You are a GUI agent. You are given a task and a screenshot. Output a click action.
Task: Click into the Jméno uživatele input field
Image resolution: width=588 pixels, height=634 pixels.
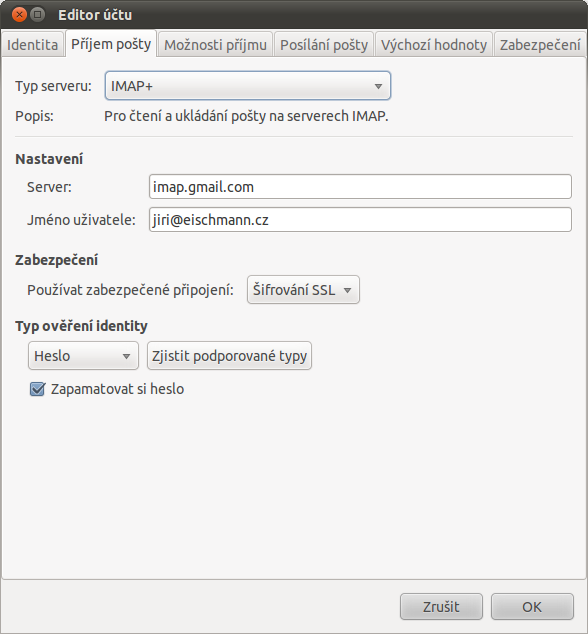(x=360, y=220)
